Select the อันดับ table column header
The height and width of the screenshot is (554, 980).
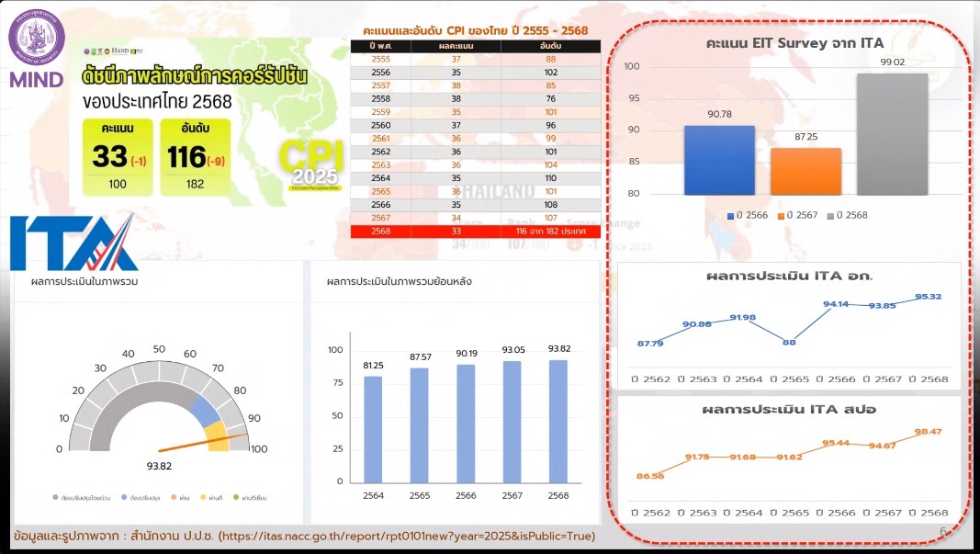coord(550,46)
